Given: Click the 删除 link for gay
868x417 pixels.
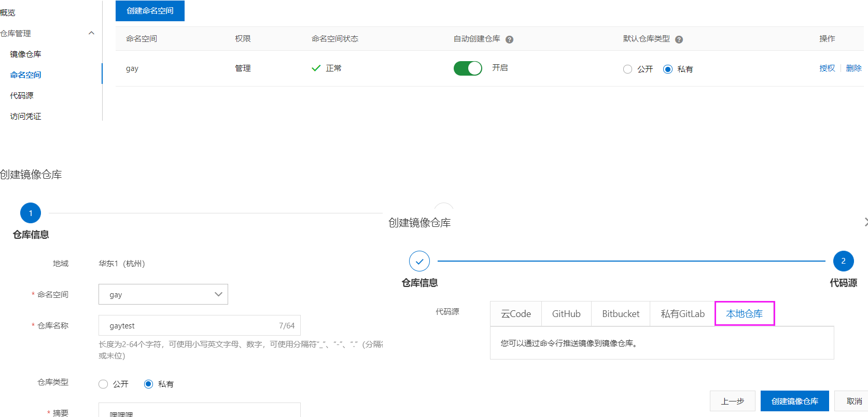Looking at the screenshot, I should (853, 68).
